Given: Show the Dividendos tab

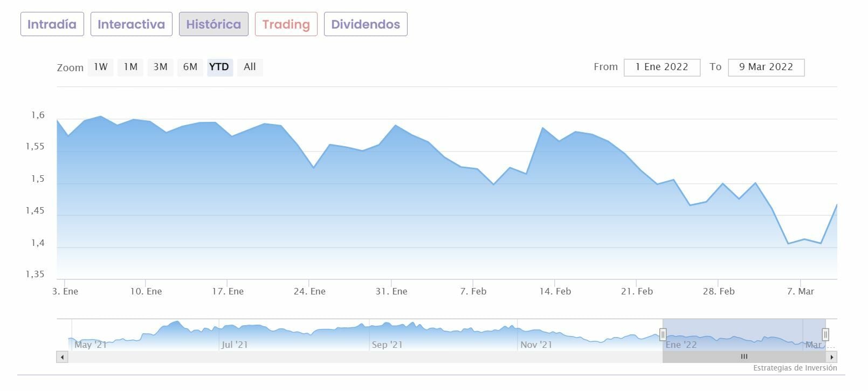Looking at the screenshot, I should 366,24.
